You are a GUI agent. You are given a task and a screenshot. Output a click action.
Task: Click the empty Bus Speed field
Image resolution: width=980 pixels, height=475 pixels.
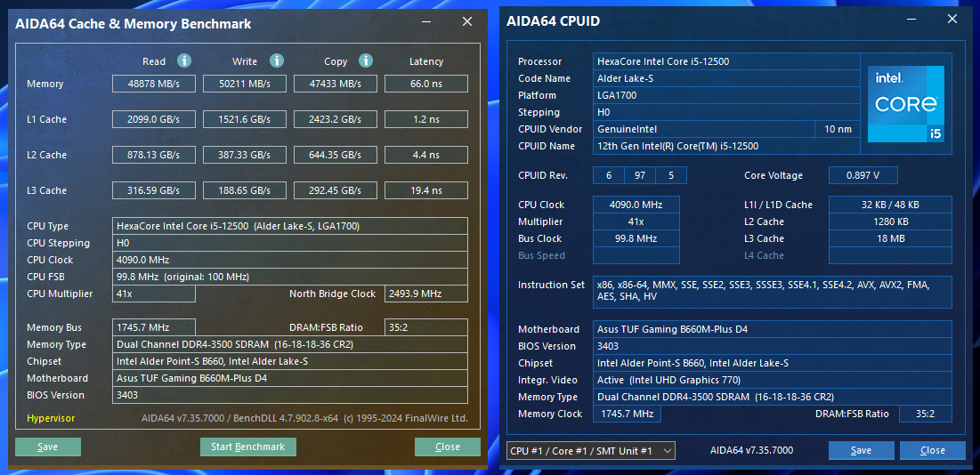pos(636,255)
